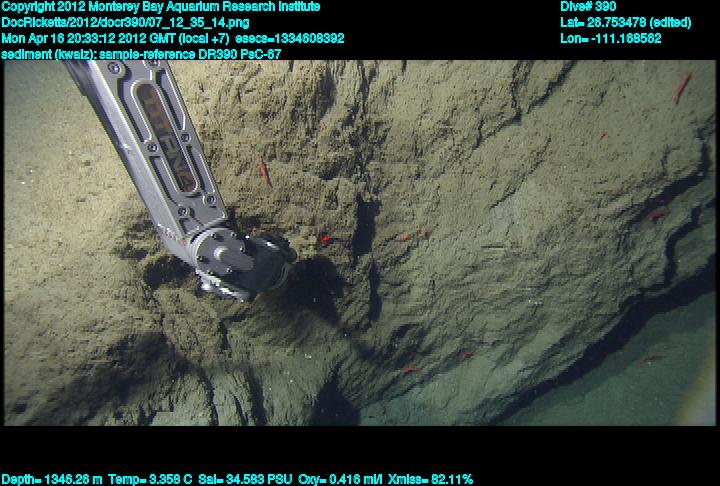The height and width of the screenshot is (486, 720).
Task: Click the red shrimp just right of the arm
Action: click(265, 172)
